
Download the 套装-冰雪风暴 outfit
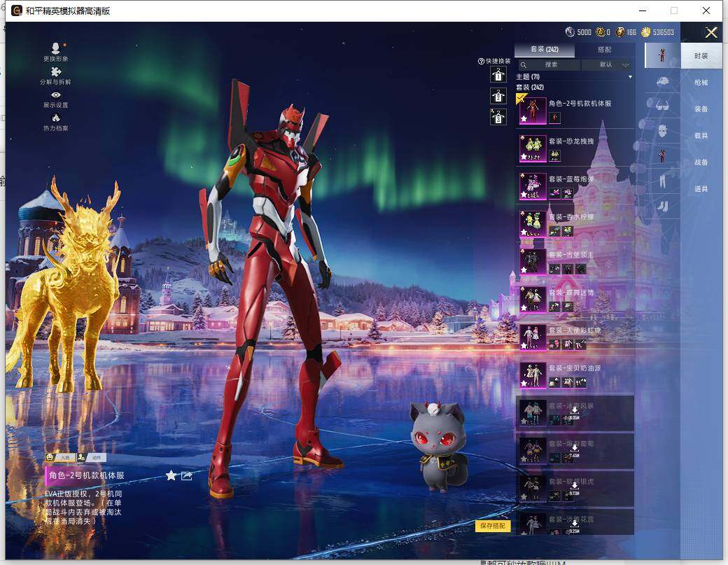coord(574,410)
